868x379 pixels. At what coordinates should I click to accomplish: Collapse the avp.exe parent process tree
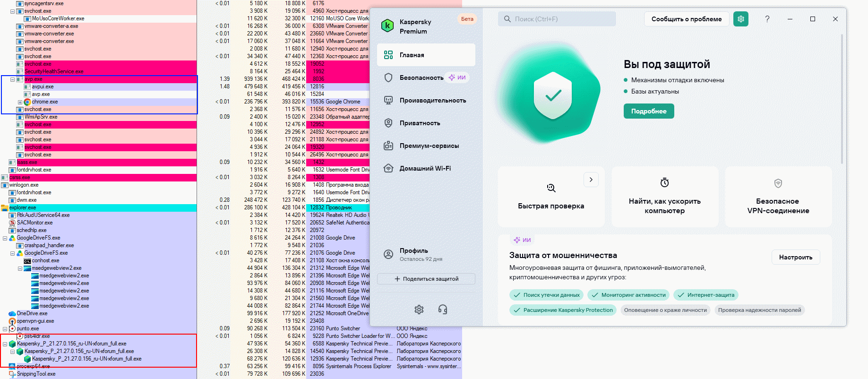point(12,79)
